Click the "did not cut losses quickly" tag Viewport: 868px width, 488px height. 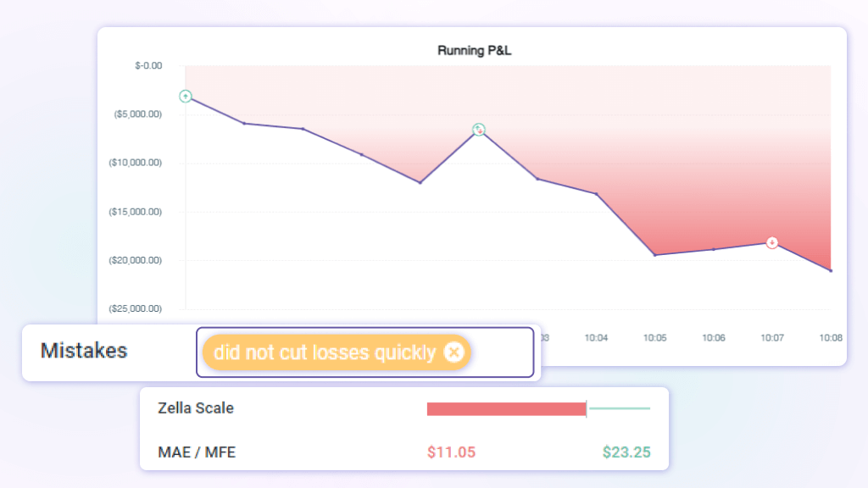click(x=325, y=352)
